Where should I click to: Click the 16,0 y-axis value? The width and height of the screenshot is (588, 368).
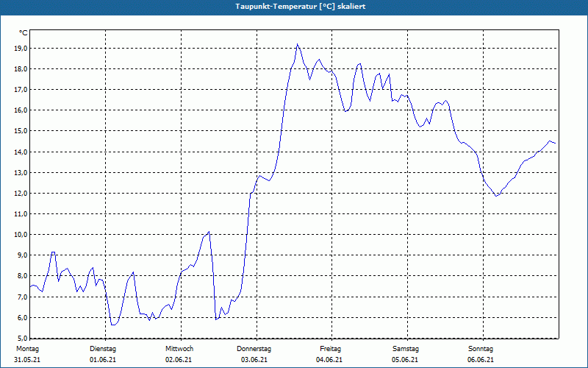click(21, 110)
